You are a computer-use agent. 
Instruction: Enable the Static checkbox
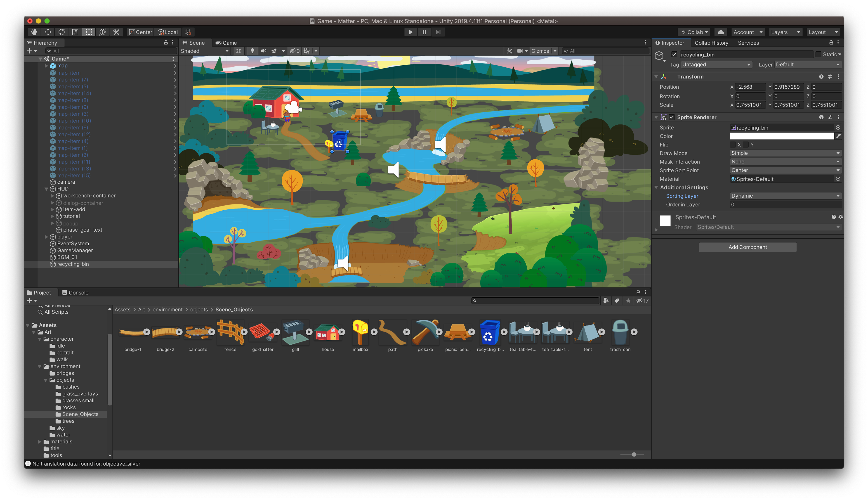click(818, 54)
